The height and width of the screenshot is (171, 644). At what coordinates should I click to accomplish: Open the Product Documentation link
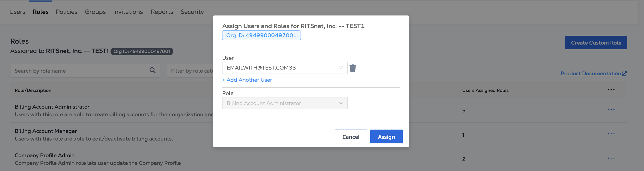(590, 74)
